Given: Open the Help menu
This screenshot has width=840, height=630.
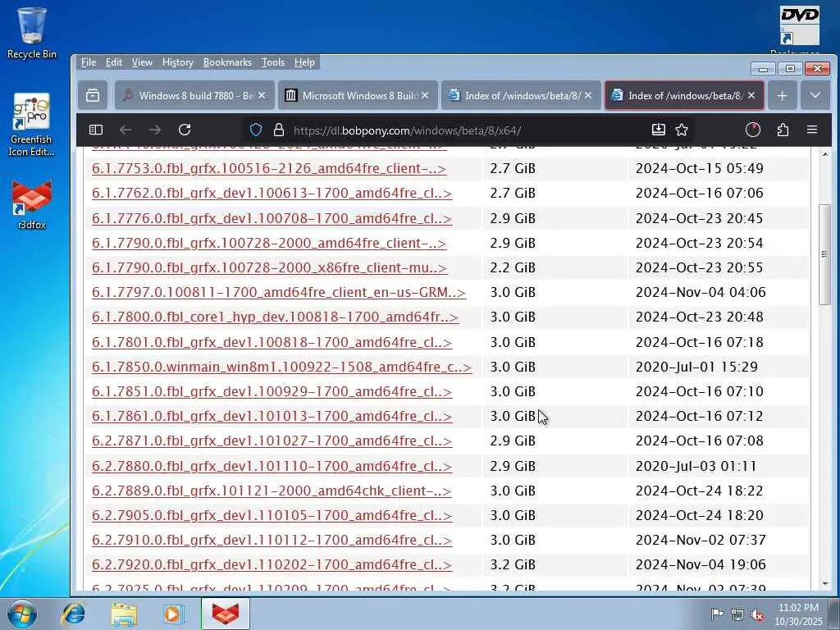Looking at the screenshot, I should point(304,62).
